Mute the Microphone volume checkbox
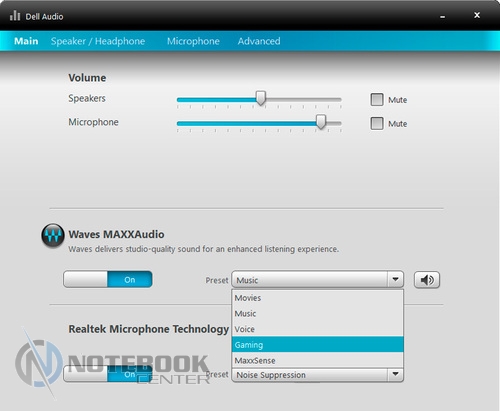500x411 pixels. [x=377, y=123]
